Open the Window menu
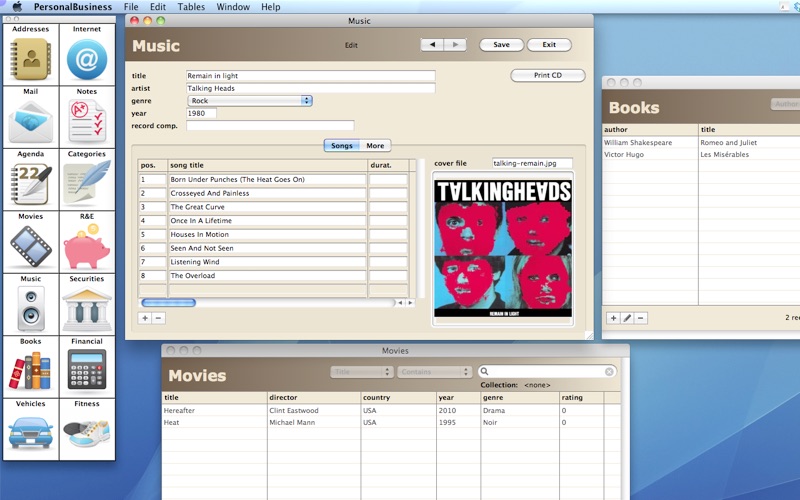Image resolution: width=800 pixels, height=500 pixels. pos(233,7)
